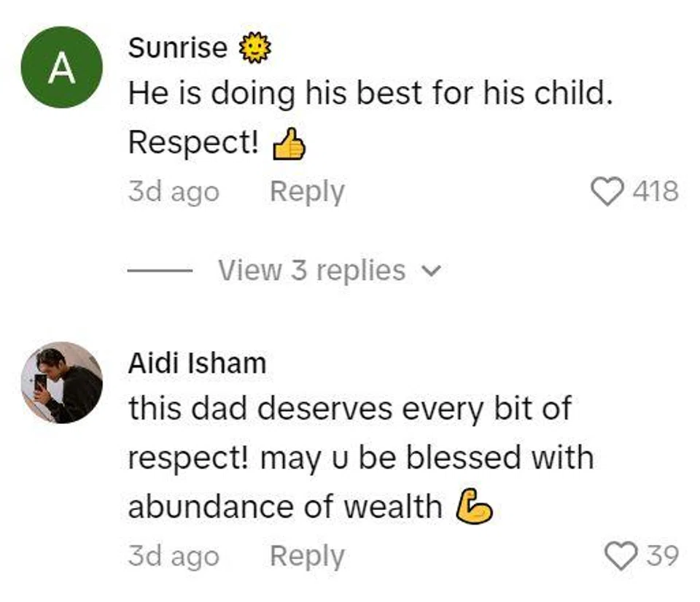Image resolution: width=700 pixels, height=602 pixels.
Task: Open Sunrise's green letter A avatar
Action: [61, 69]
